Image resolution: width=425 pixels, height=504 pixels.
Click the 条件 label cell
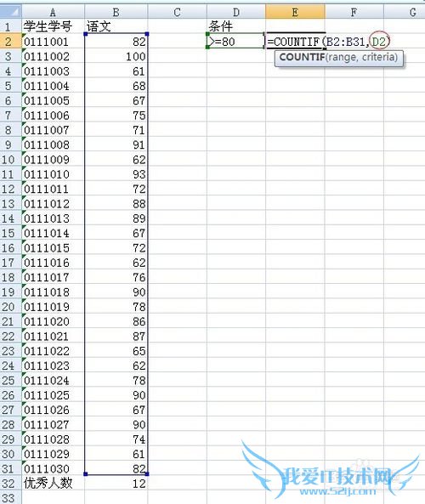tap(236, 26)
